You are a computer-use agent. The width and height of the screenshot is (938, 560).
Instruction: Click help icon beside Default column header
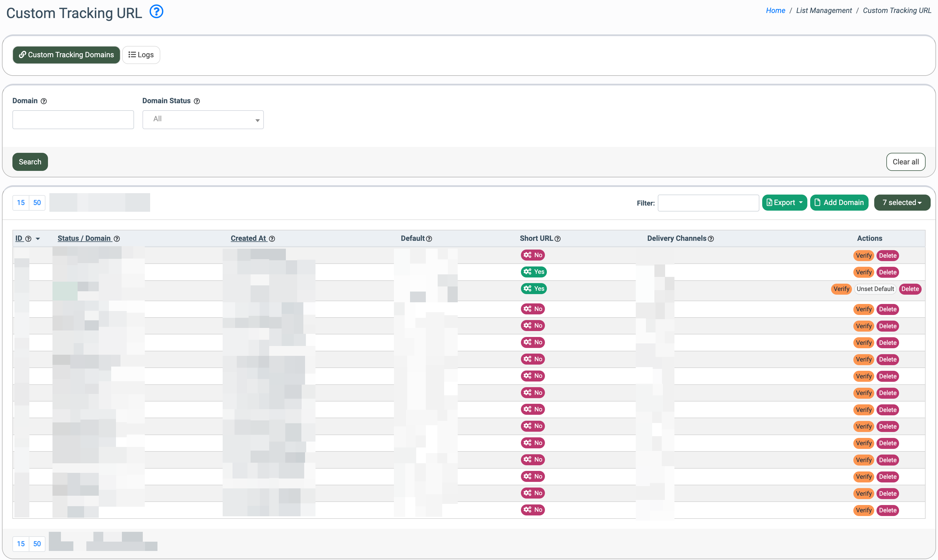tap(429, 239)
